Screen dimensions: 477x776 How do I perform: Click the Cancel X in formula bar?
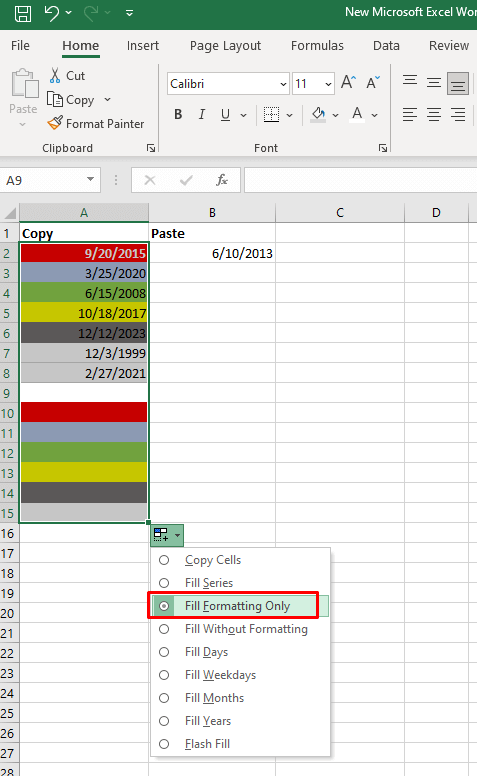click(149, 180)
